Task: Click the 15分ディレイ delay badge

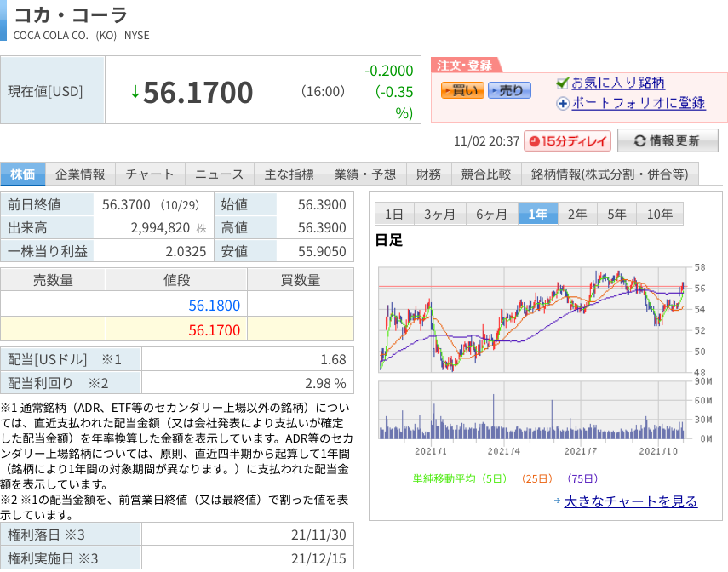Action: click(x=567, y=141)
